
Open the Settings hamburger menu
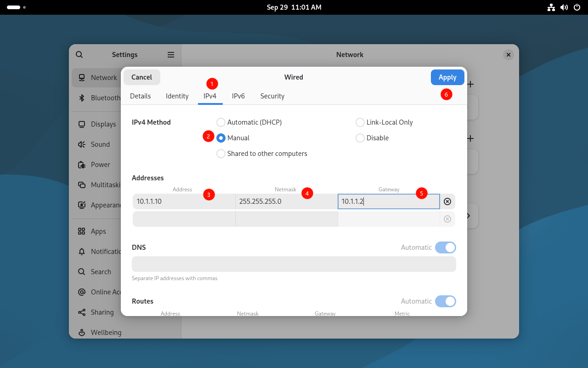171,55
